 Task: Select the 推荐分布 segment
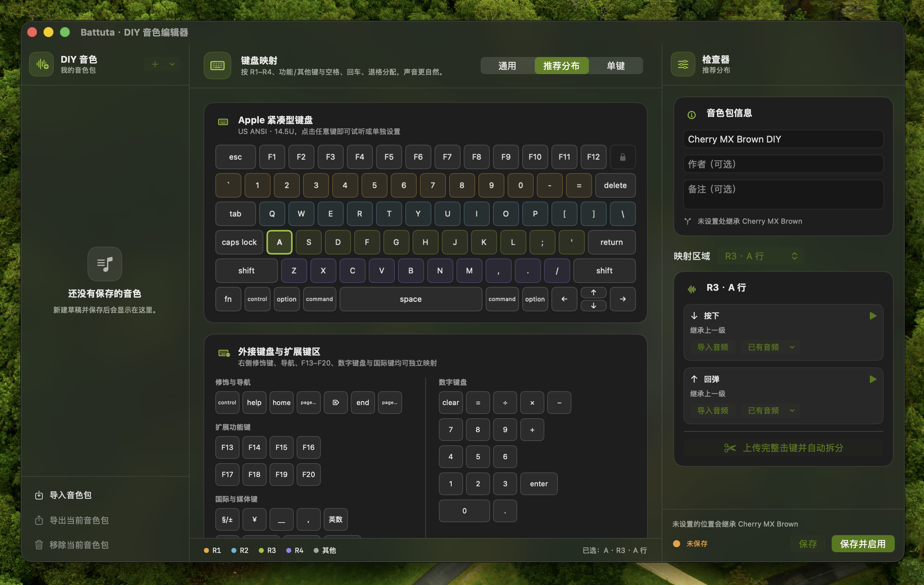click(561, 66)
